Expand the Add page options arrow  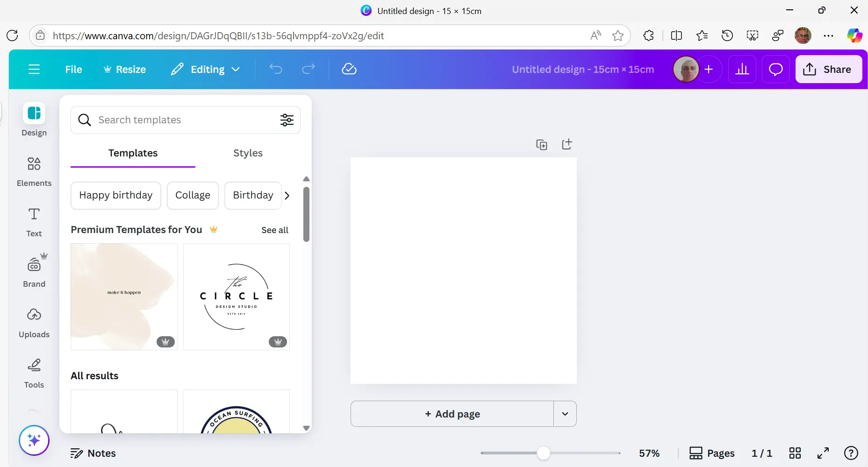click(x=565, y=414)
